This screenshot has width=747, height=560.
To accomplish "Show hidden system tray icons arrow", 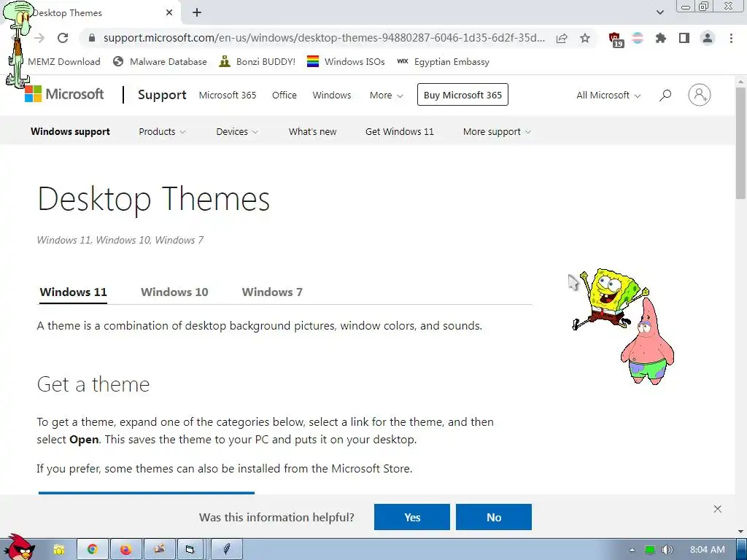I will pyautogui.click(x=632, y=550).
